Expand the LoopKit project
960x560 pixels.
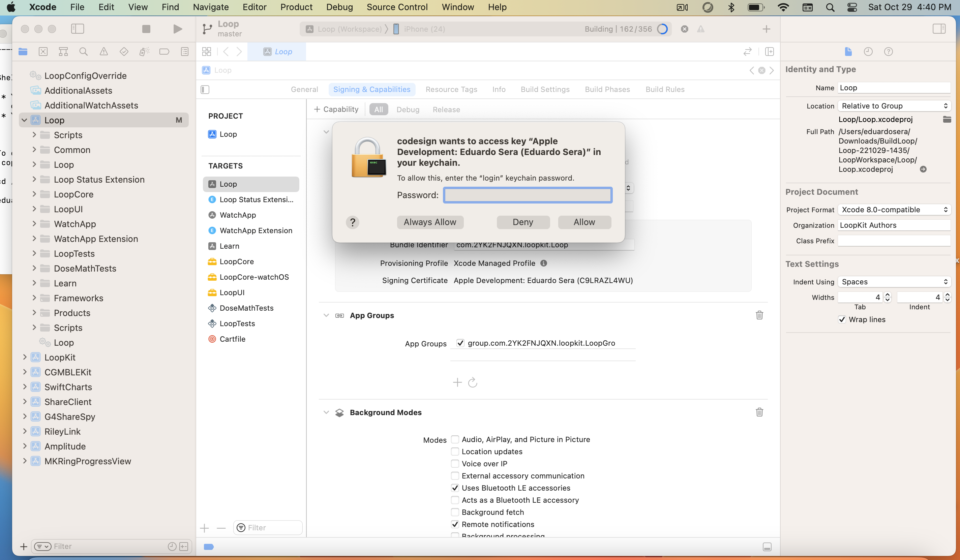[24, 357]
